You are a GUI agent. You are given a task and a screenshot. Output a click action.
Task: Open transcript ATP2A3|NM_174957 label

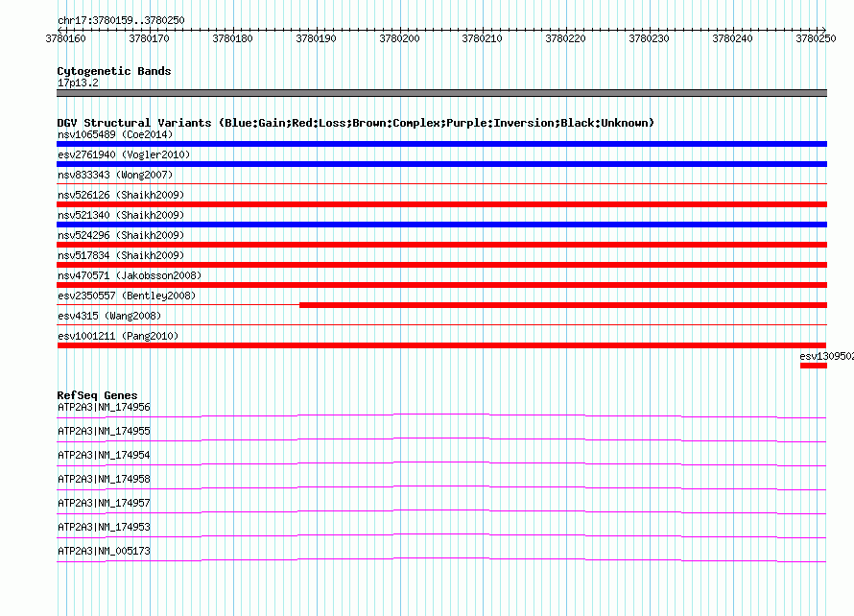click(104, 503)
